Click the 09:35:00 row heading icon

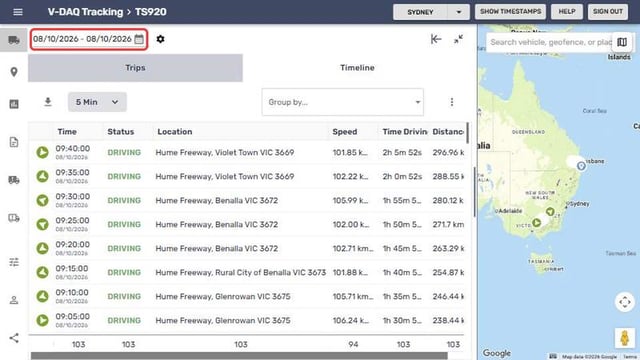point(42,176)
